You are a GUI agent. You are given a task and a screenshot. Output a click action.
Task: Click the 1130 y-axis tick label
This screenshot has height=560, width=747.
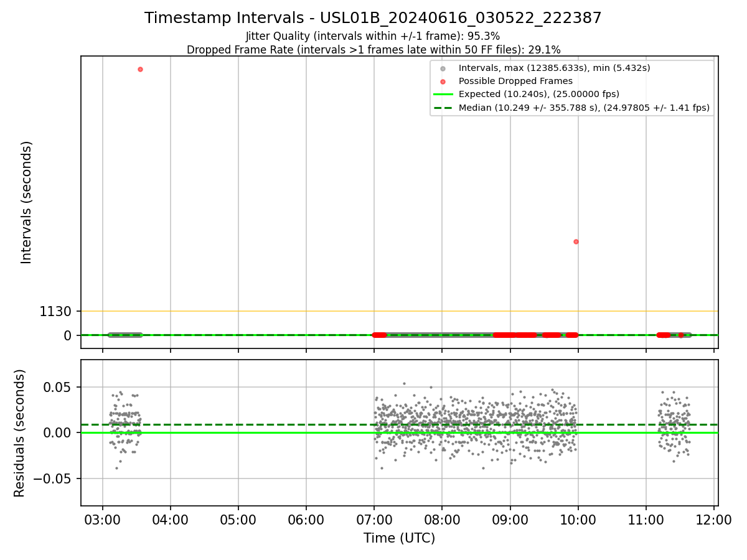pos(56,311)
